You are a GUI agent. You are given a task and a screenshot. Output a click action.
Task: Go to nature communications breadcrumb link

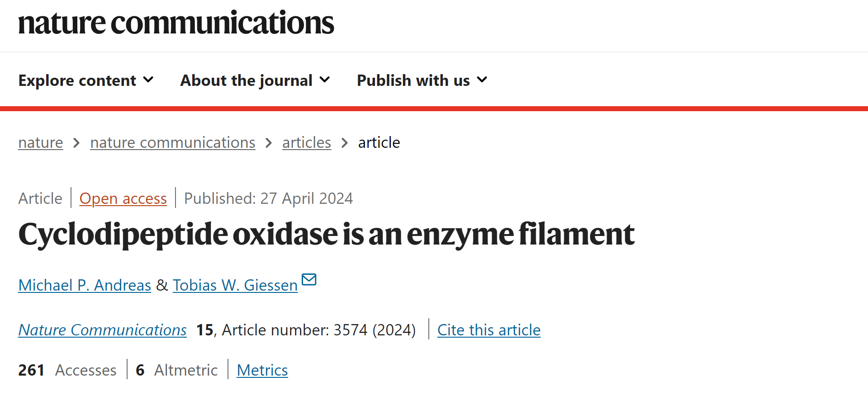coord(173,143)
